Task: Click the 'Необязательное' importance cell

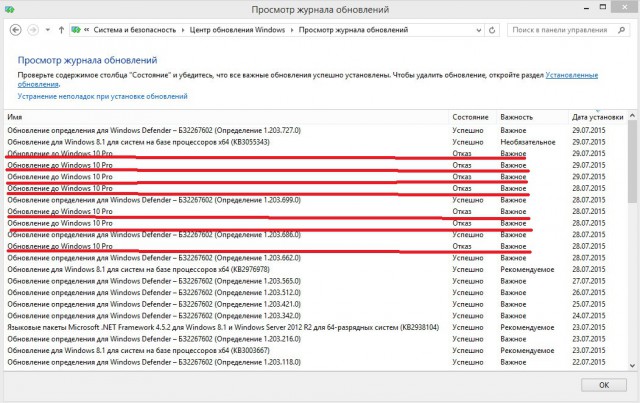Action: [x=528, y=142]
